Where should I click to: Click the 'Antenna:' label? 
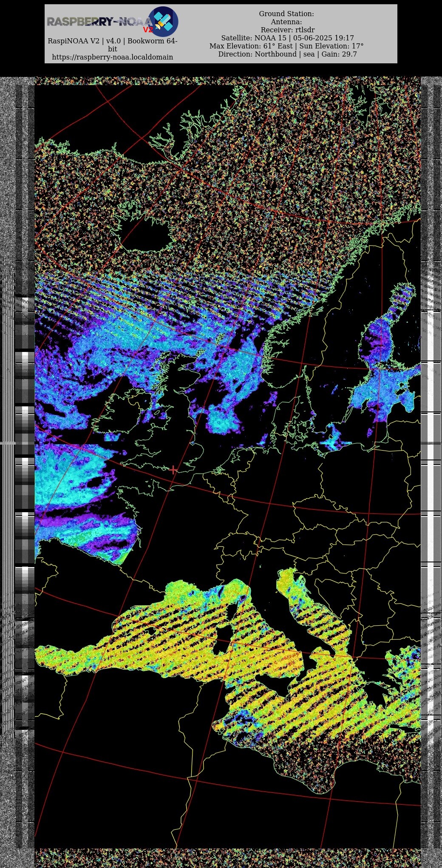(286, 22)
